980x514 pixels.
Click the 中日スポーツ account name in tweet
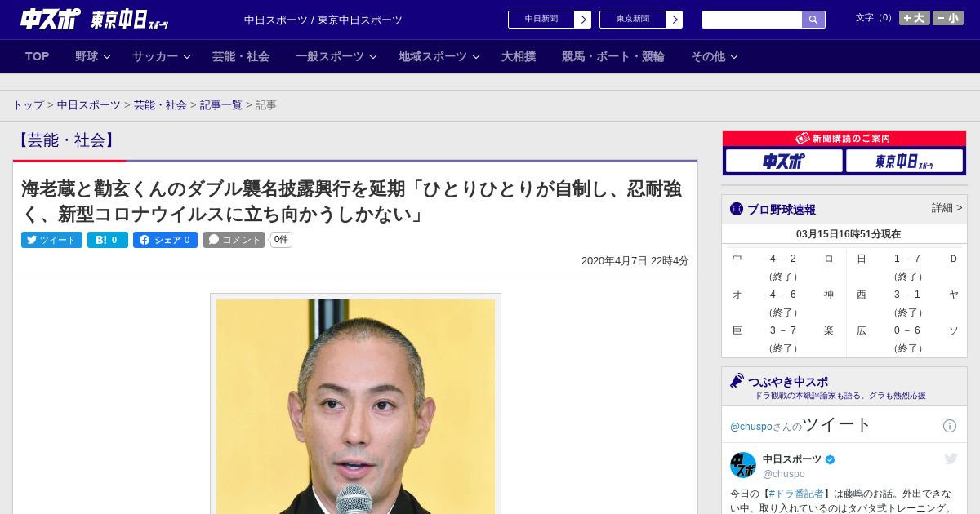[792, 459]
